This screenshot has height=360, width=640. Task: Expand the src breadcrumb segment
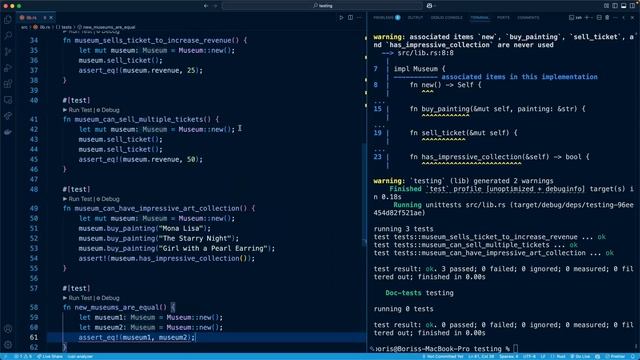(x=24, y=27)
